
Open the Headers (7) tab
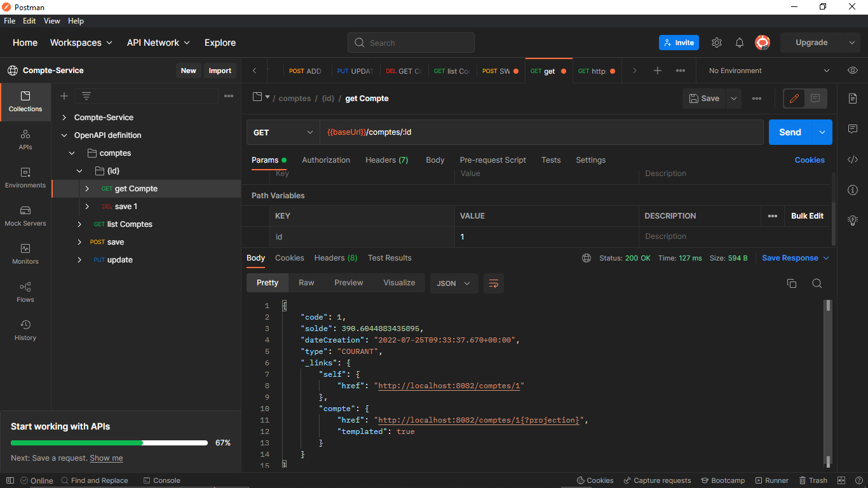tap(386, 159)
